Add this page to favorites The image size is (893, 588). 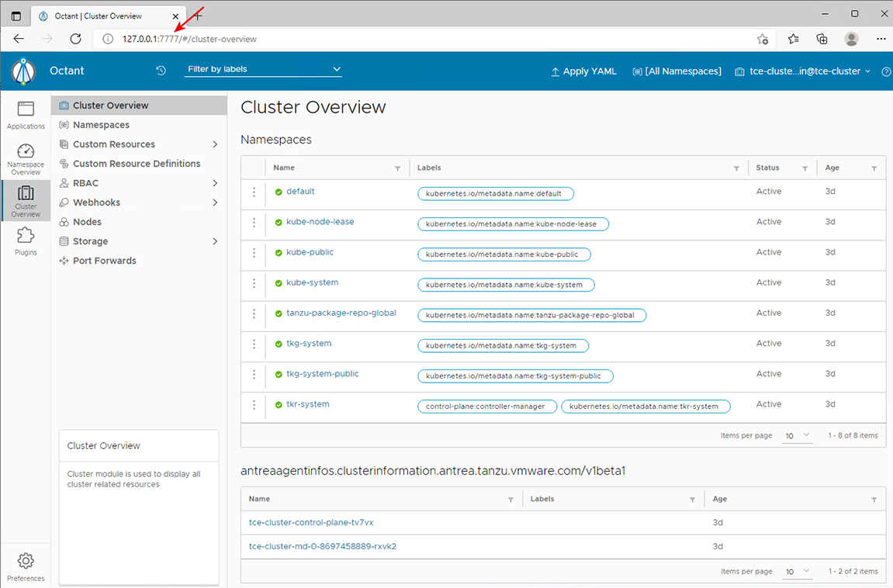point(763,39)
